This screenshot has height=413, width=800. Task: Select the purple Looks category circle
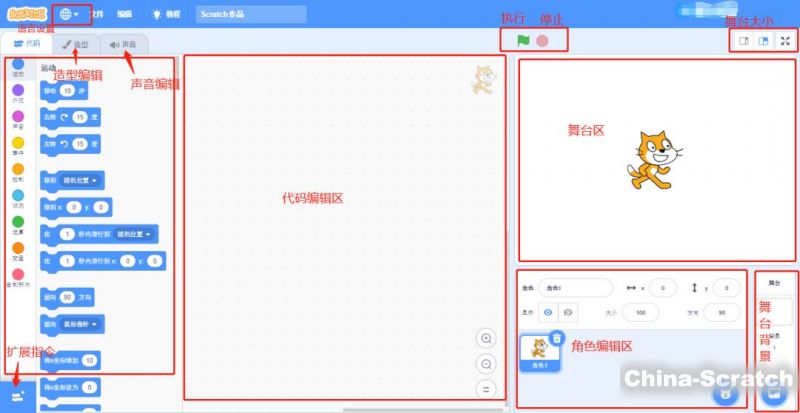point(18,90)
